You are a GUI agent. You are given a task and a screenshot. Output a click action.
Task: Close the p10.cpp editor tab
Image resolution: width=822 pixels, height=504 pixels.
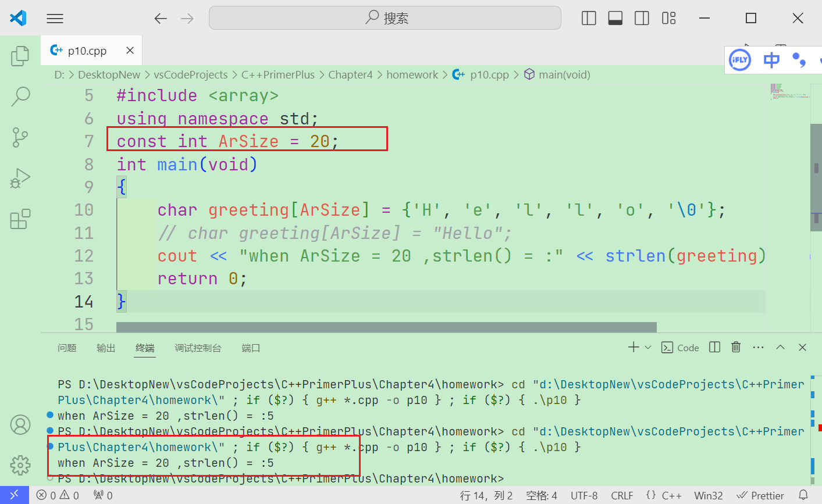coord(130,51)
